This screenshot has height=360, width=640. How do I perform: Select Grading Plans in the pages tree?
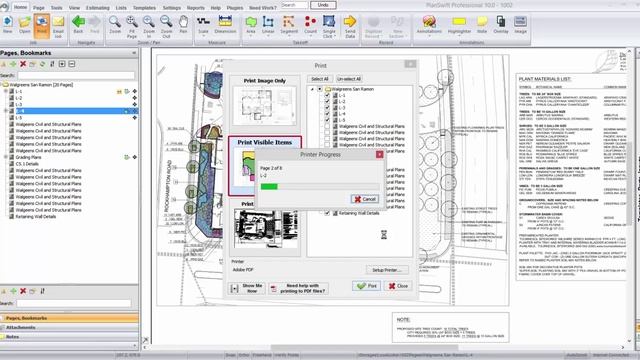point(28,157)
